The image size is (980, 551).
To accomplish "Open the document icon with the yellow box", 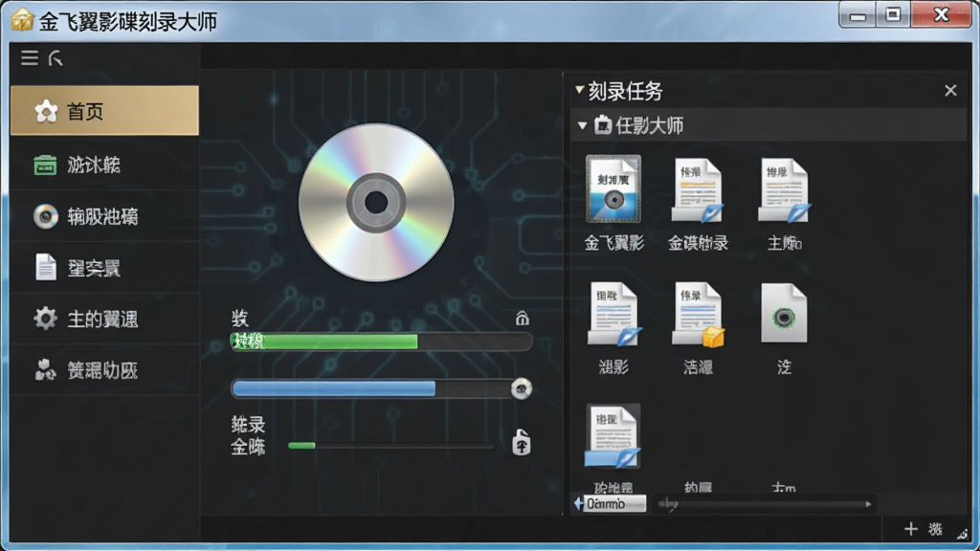I will pos(698,314).
